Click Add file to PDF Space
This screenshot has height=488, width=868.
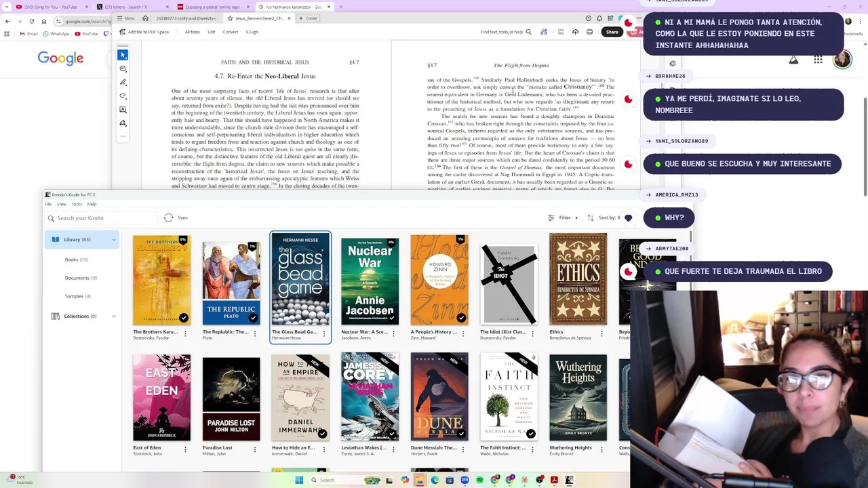tap(144, 32)
